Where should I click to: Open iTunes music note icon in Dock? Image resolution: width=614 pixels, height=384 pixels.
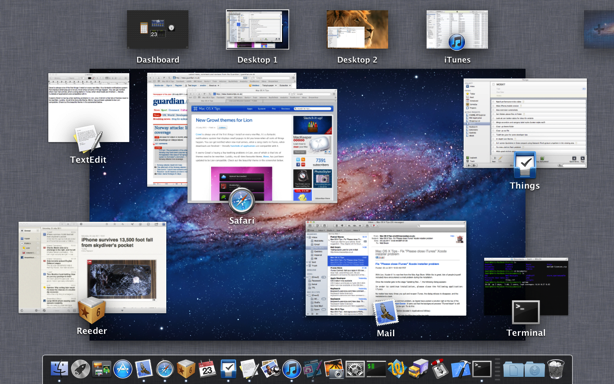click(291, 369)
